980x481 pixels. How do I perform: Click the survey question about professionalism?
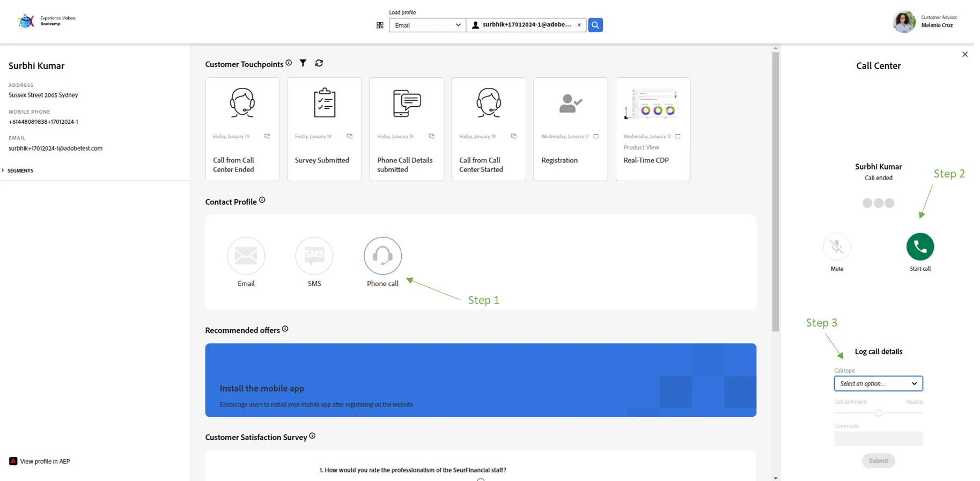413,470
